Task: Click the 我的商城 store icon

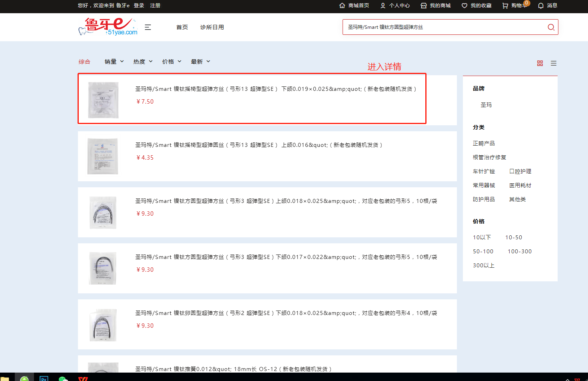Action: click(x=424, y=6)
